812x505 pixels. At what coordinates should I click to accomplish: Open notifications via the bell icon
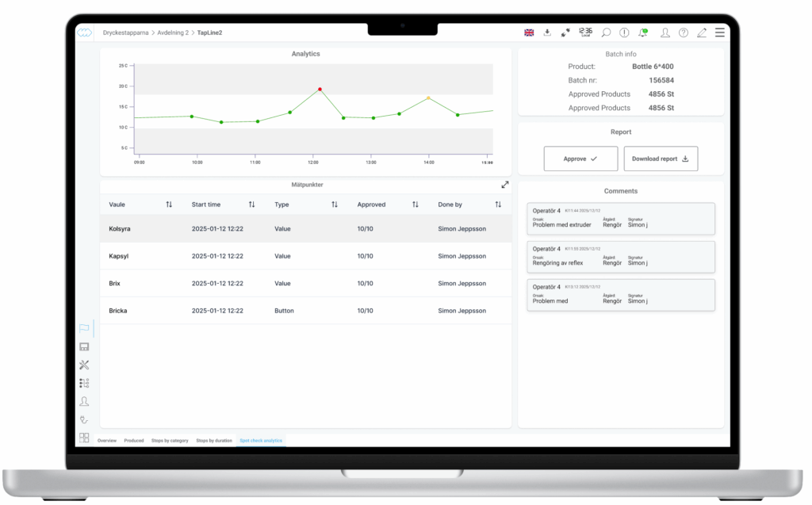[x=642, y=33]
